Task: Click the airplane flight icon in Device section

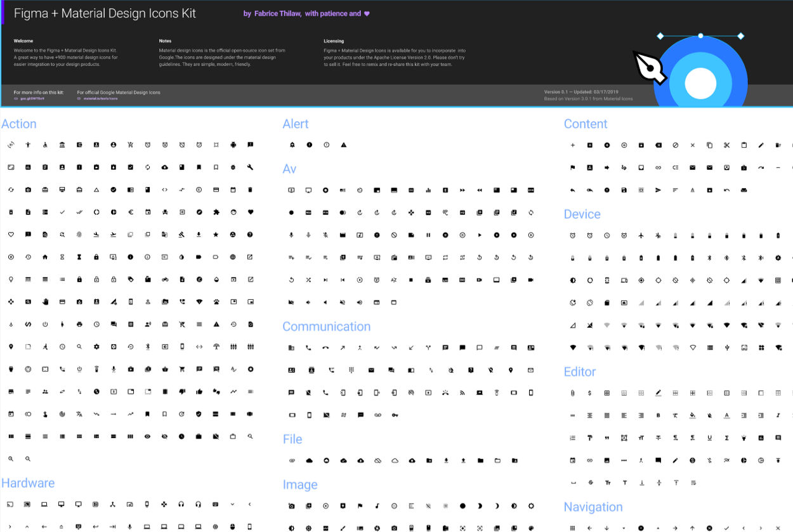Action: 641,235
